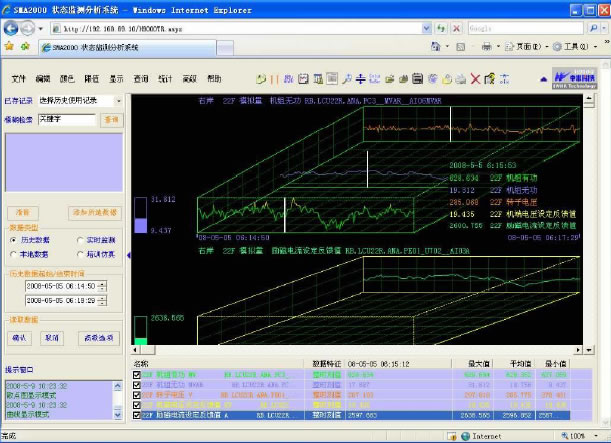Click the boxed waveform chart icon

point(303,79)
